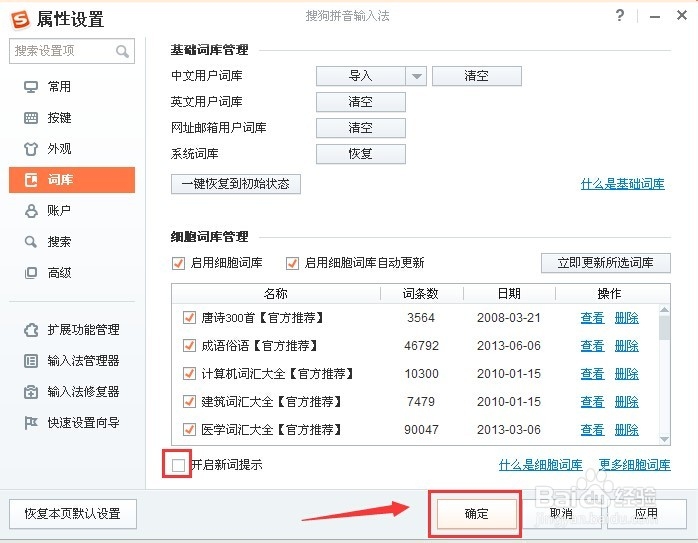
Task: Click the Sogou logo icon in title bar
Action: (20, 19)
